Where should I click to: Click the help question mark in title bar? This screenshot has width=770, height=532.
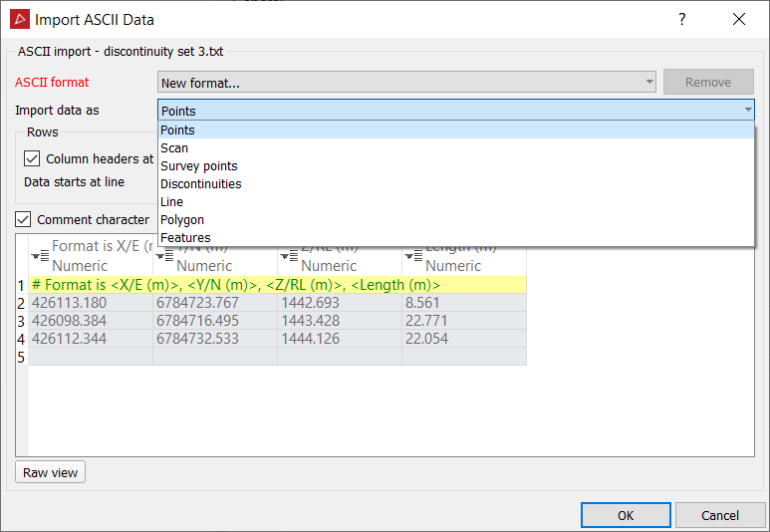[682, 19]
